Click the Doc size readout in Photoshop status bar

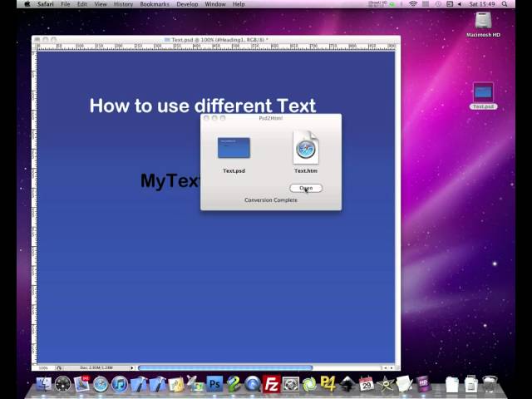(x=96, y=367)
